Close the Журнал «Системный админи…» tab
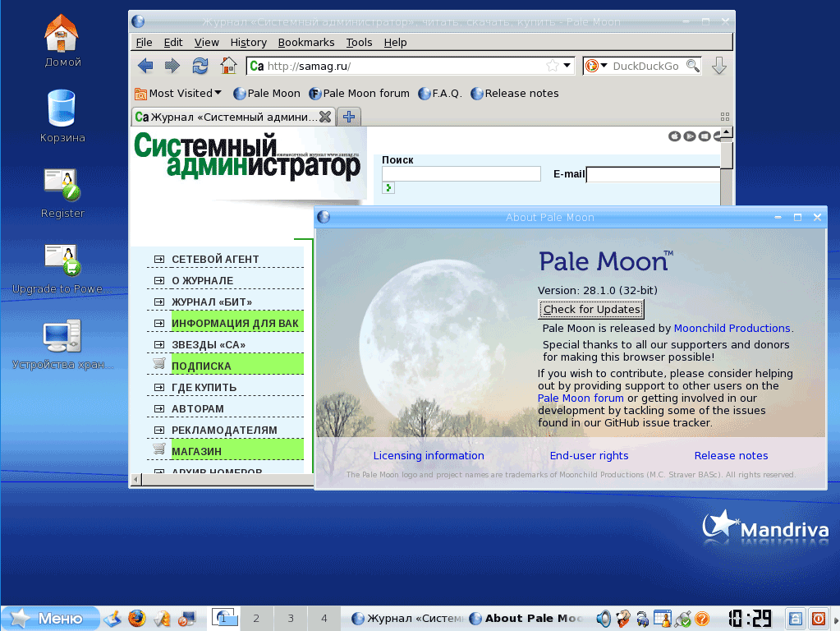The image size is (840, 631). pyautogui.click(x=324, y=117)
